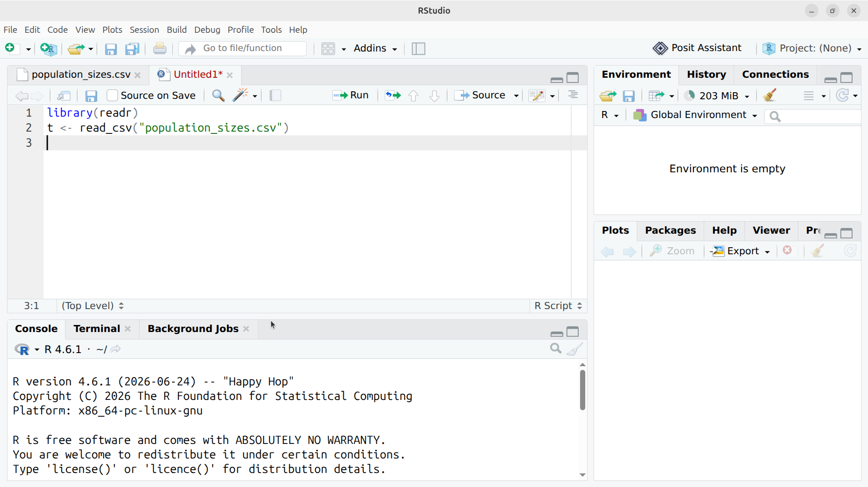The width and height of the screenshot is (868, 487).
Task: Print the current file
Action: (160, 49)
